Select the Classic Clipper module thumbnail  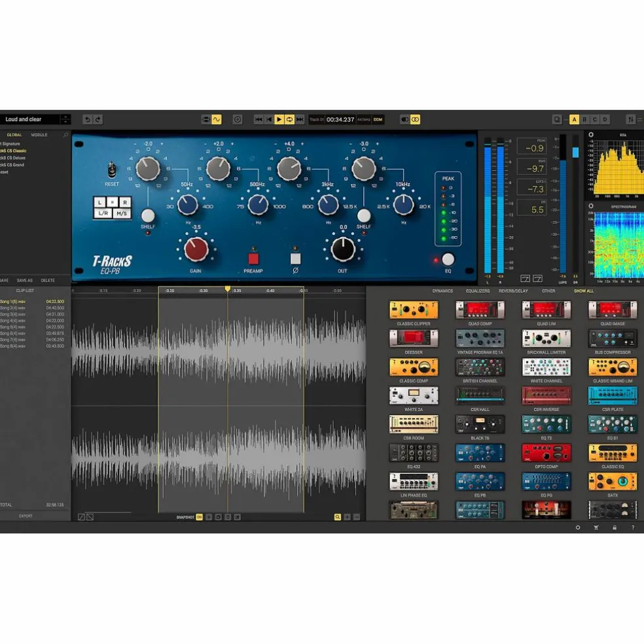pyautogui.click(x=414, y=310)
